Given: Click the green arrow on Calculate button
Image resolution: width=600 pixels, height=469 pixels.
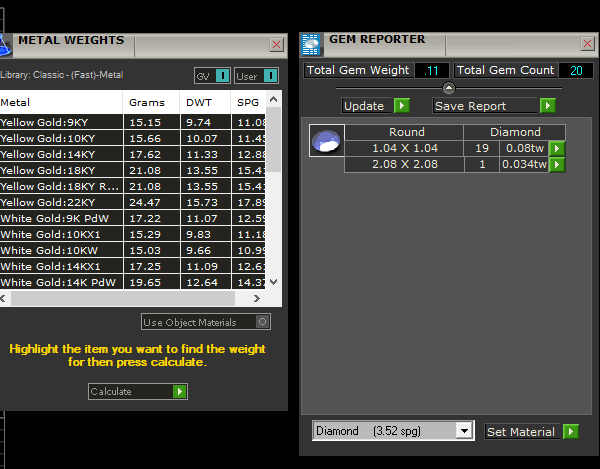Looking at the screenshot, I should (179, 392).
